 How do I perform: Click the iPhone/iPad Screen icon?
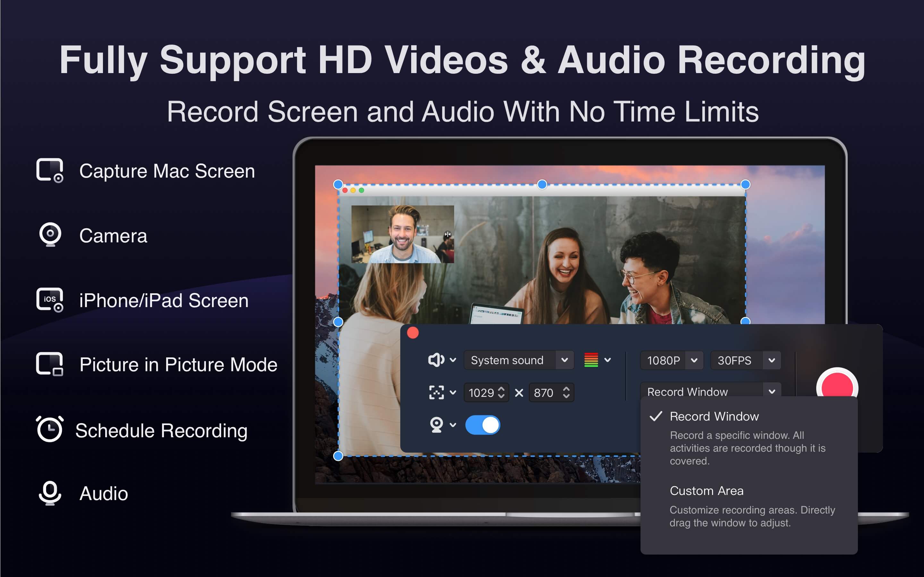click(x=50, y=300)
